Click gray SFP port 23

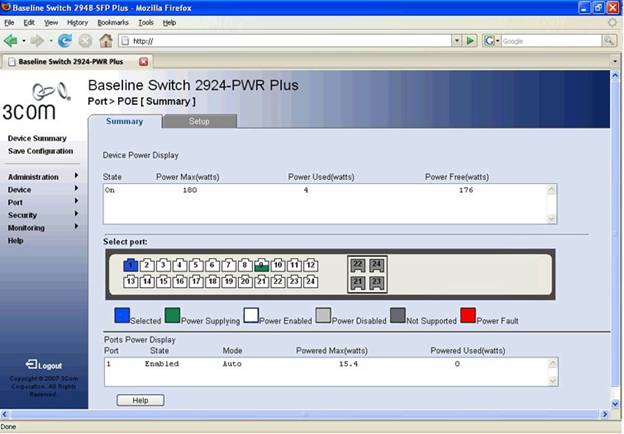[376, 283]
